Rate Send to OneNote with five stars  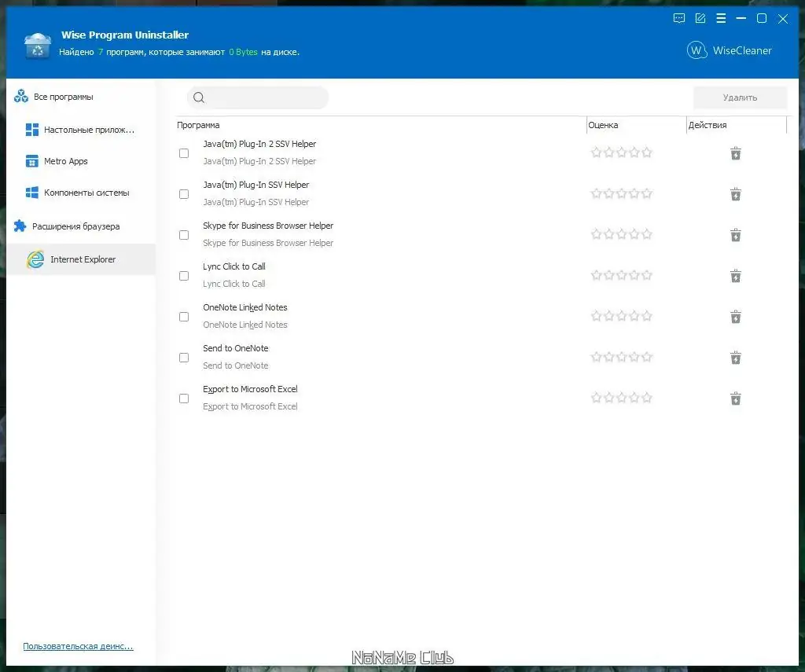(647, 357)
